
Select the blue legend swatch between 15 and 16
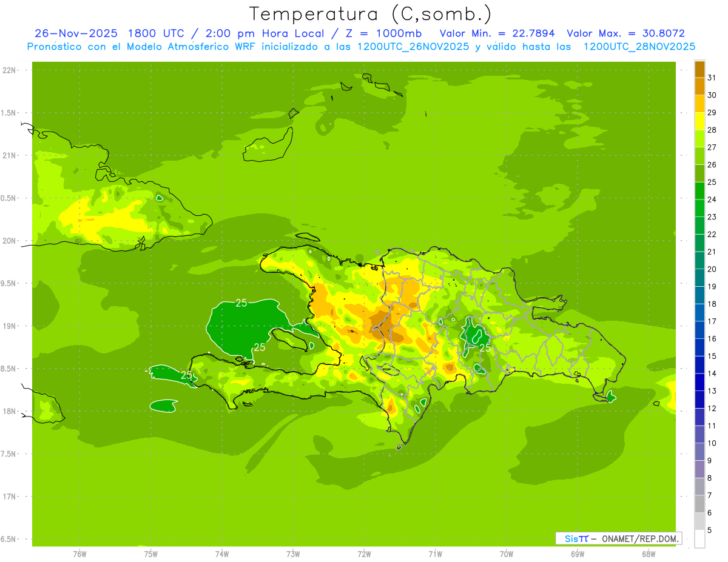tap(699, 347)
